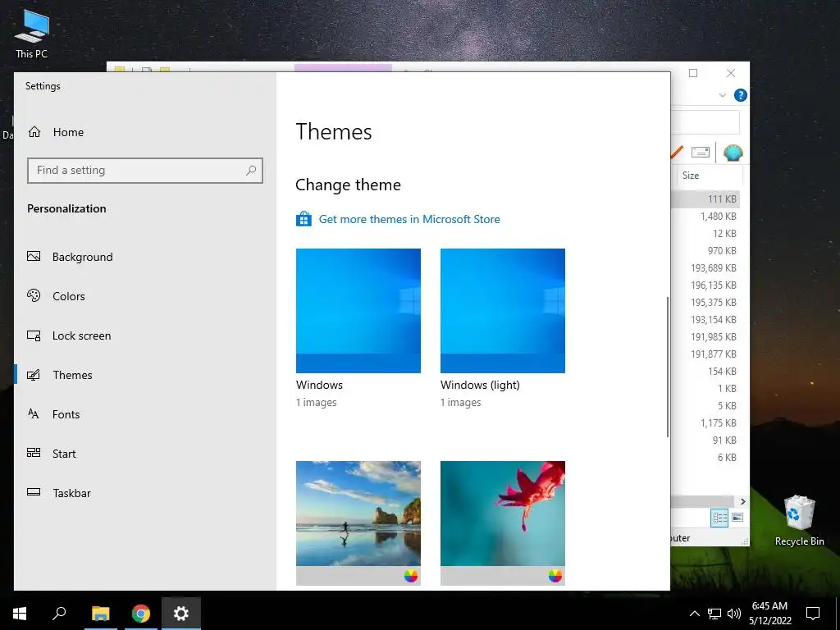
Task: Open taskbar search
Action: 59,614
